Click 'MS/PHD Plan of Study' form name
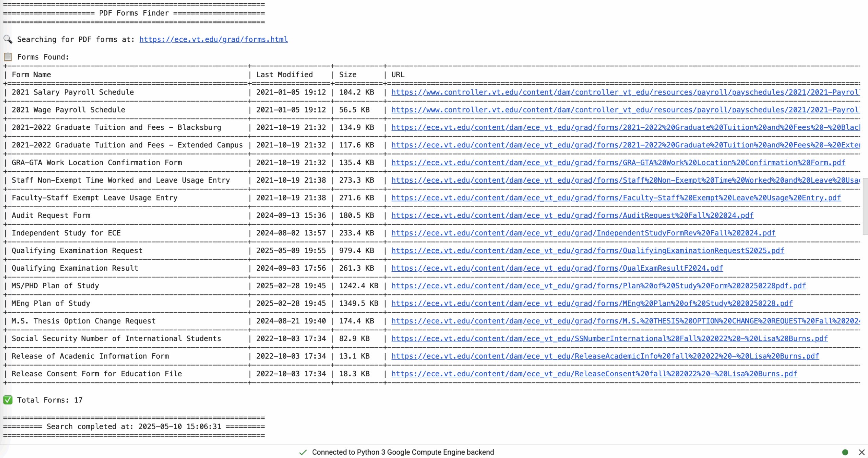This screenshot has width=868, height=458. click(x=55, y=286)
